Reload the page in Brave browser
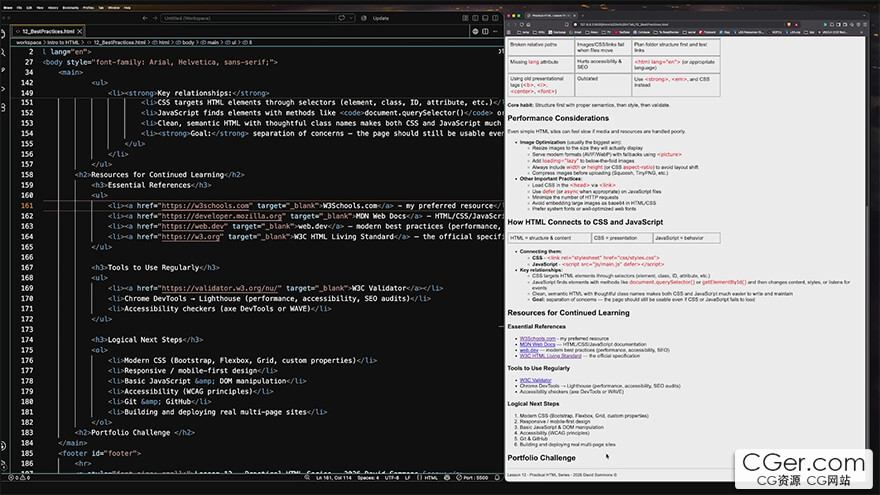Viewport: 880px width, 495px height. pos(522,25)
